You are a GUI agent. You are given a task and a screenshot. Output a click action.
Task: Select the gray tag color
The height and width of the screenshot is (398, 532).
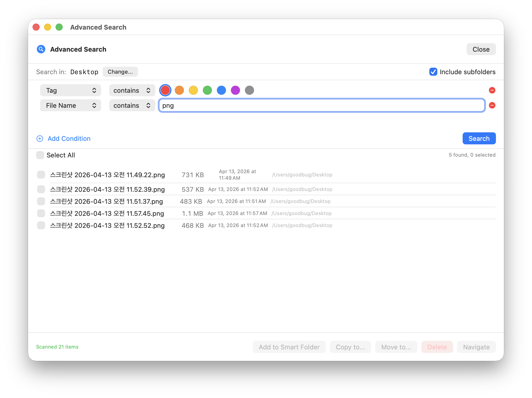(x=249, y=90)
